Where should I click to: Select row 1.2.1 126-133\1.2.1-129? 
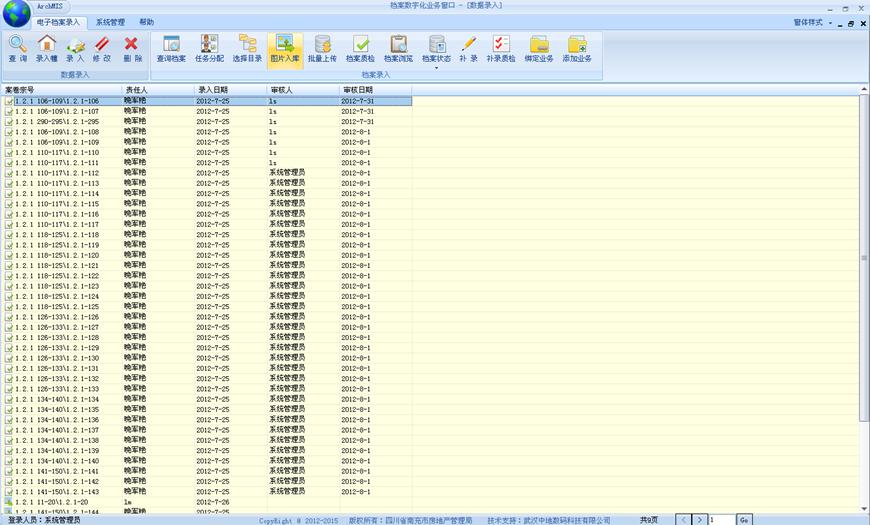click(208, 348)
